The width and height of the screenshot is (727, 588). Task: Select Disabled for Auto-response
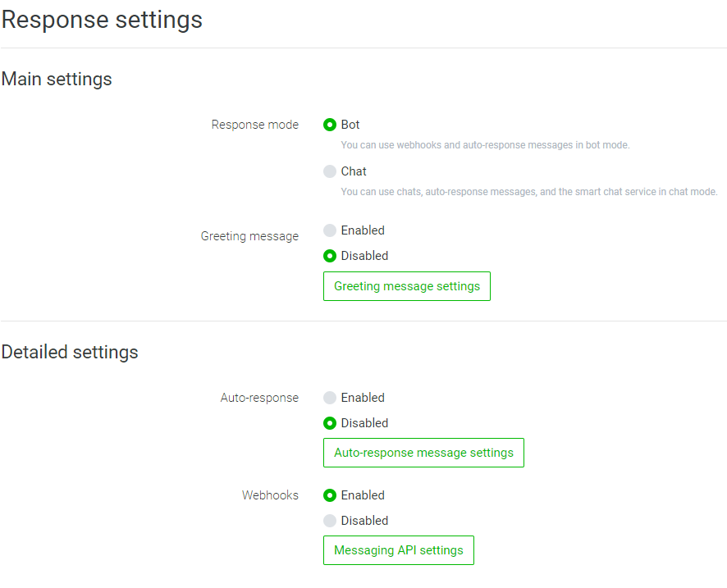(330, 423)
